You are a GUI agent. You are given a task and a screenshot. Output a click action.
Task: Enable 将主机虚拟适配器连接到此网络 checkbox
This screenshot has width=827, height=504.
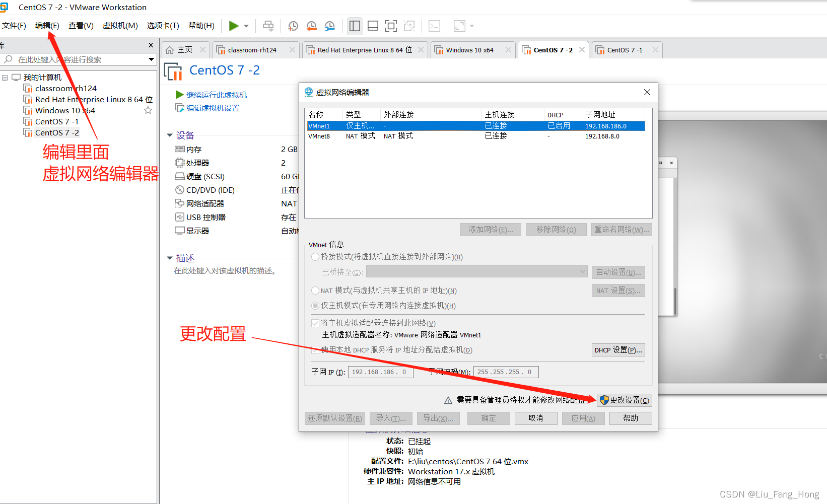(315, 323)
